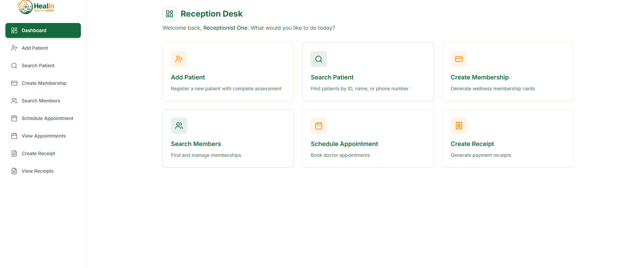Viewport: 644px width, 268px height.
Task: Click the Create Receipt card title
Action: pos(472,144)
